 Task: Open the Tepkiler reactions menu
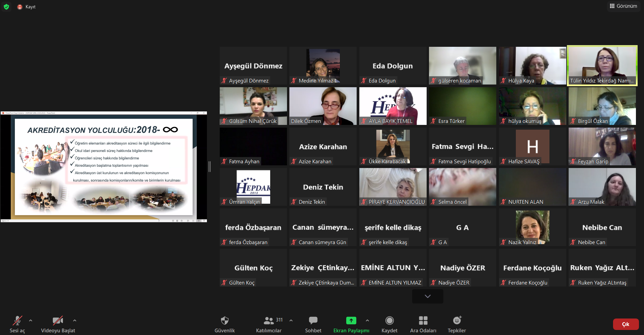click(457, 321)
